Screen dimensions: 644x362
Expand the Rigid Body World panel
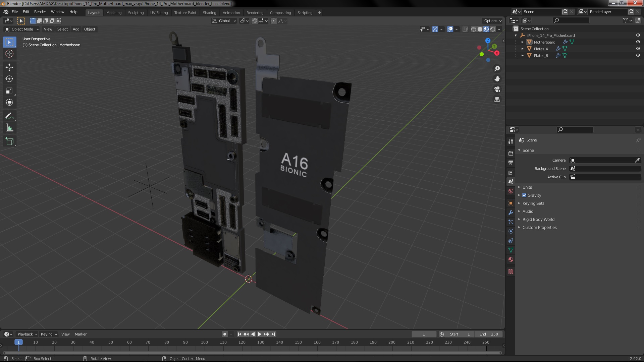(538, 219)
